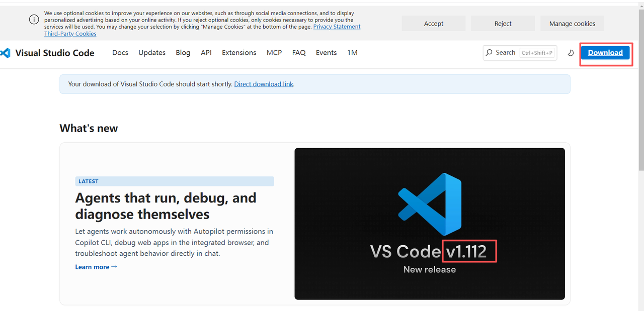
Task: Open the 1M navigation item
Action: (352, 53)
